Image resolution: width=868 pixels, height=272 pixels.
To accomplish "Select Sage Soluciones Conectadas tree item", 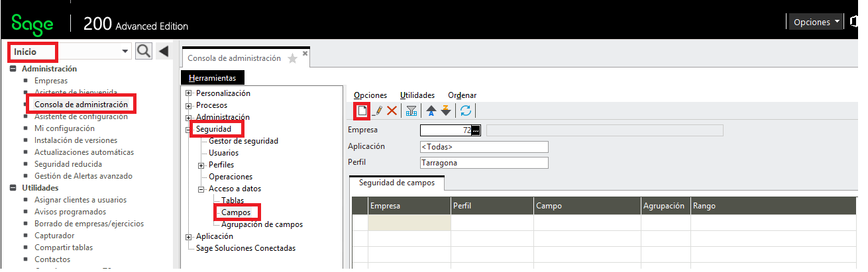I will pos(246,248).
